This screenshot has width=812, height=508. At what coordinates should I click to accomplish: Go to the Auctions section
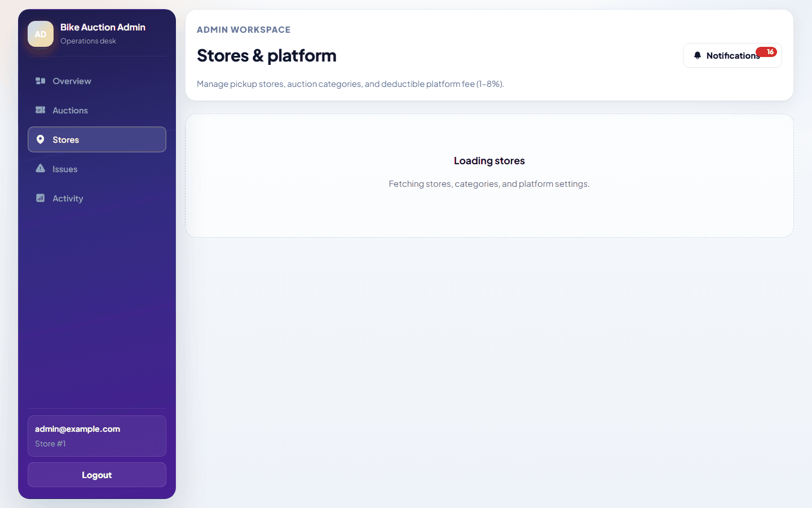tap(97, 110)
